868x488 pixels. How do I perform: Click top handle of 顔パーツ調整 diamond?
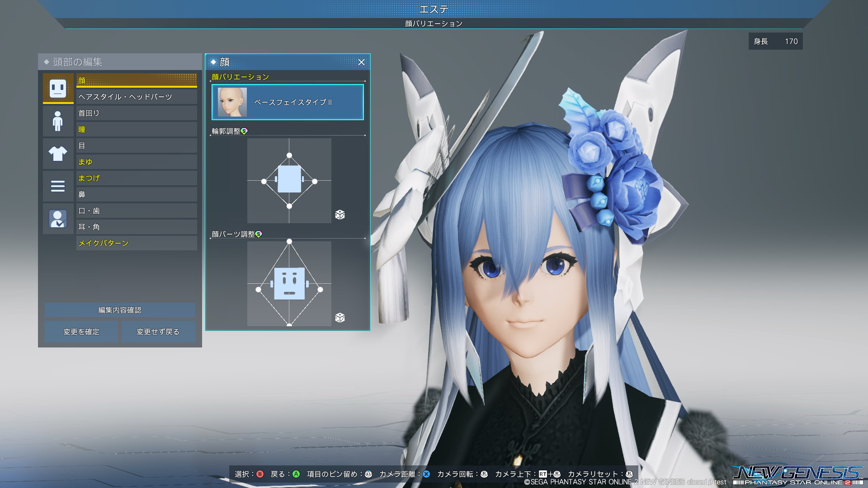pos(289,241)
